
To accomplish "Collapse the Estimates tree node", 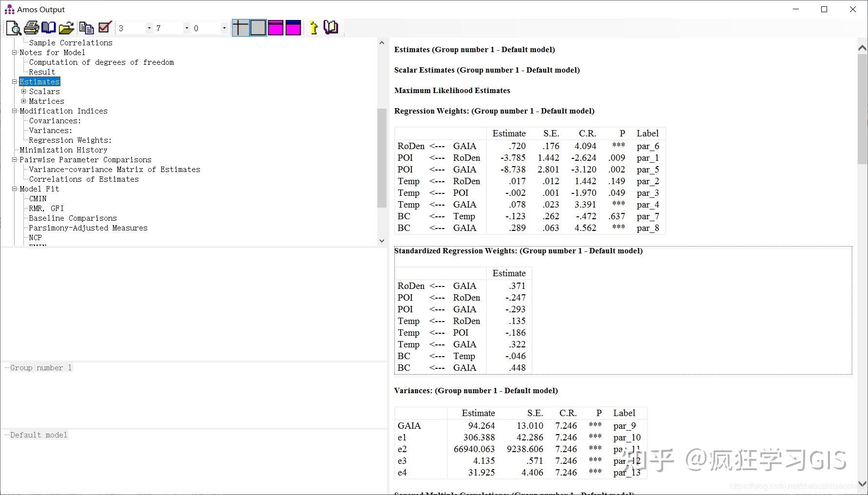I will point(15,81).
